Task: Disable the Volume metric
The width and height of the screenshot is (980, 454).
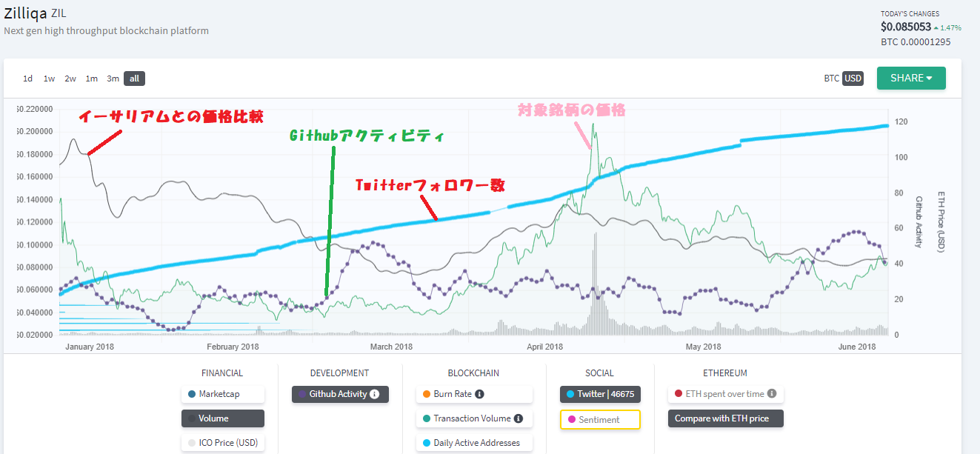Action: [x=222, y=418]
